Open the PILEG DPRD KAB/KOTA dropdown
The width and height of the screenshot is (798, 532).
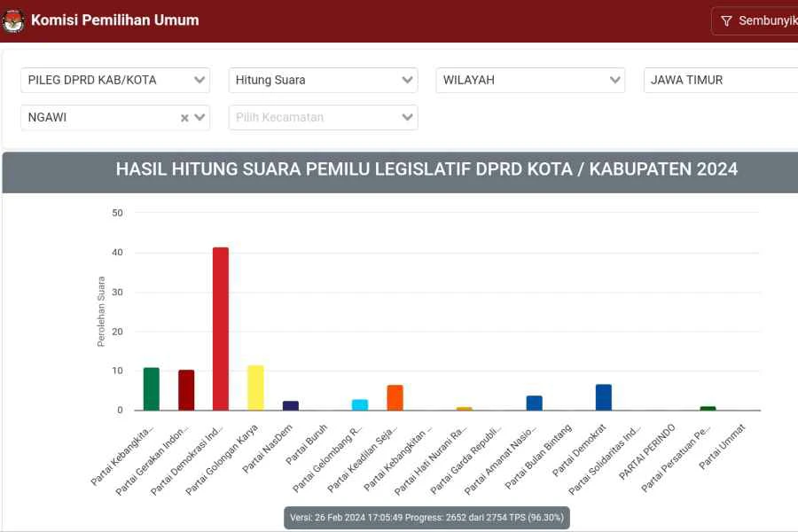[115, 81]
